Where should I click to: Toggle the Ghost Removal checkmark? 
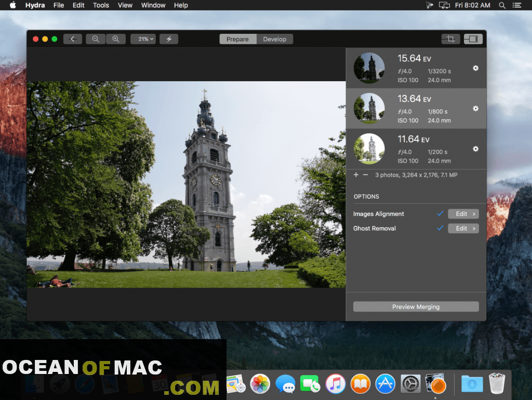click(x=440, y=228)
